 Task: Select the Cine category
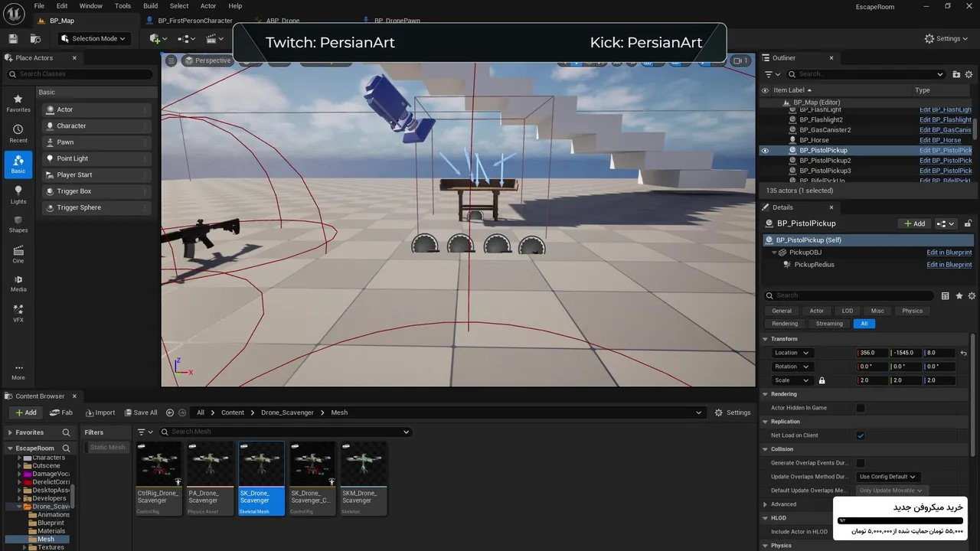(x=18, y=255)
